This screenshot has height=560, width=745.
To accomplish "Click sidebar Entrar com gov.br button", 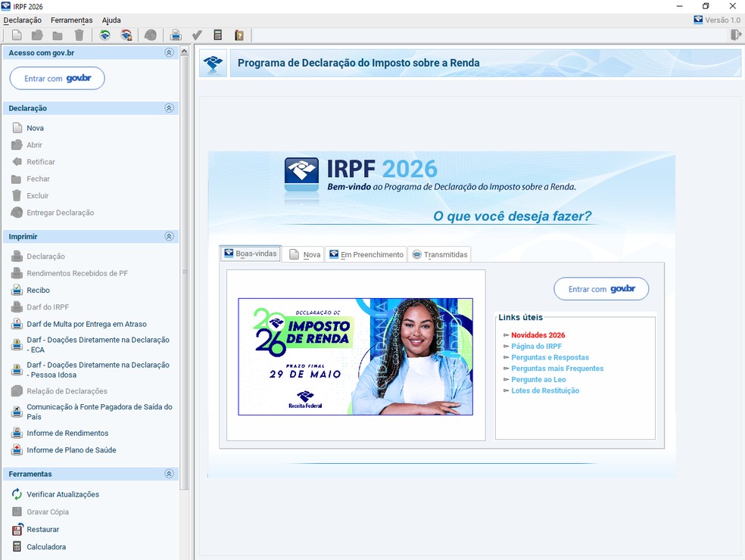I will 57,79.
